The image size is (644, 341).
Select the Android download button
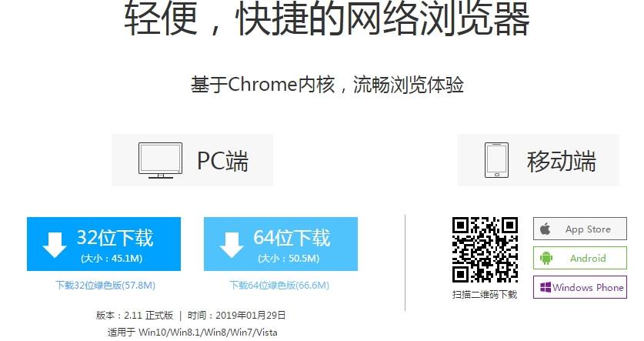pyautogui.click(x=580, y=258)
